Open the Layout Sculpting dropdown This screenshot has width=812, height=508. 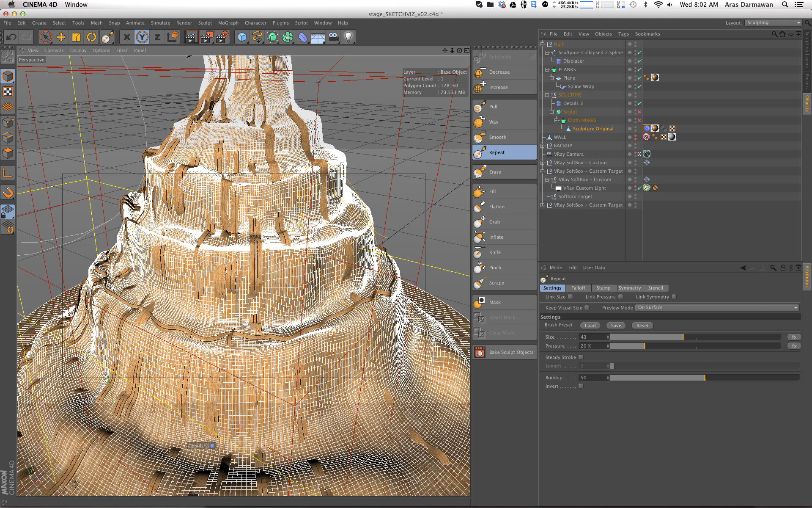click(773, 23)
